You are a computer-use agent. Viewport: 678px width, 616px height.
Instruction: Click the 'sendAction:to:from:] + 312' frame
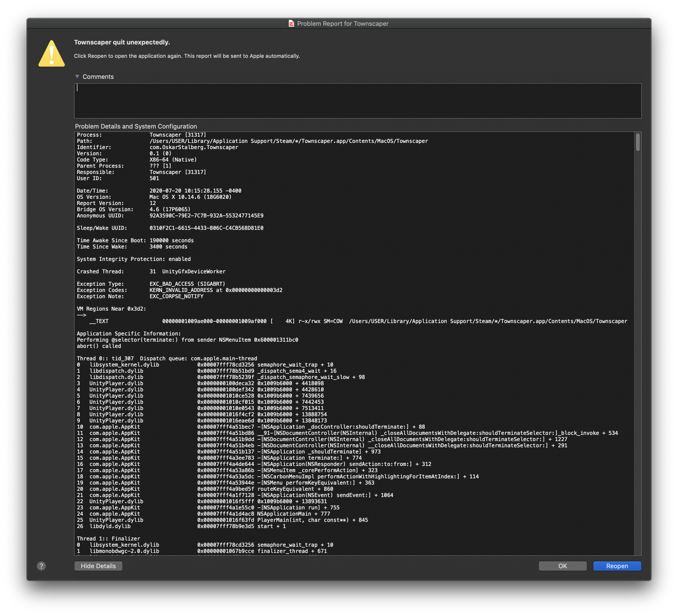254,465
